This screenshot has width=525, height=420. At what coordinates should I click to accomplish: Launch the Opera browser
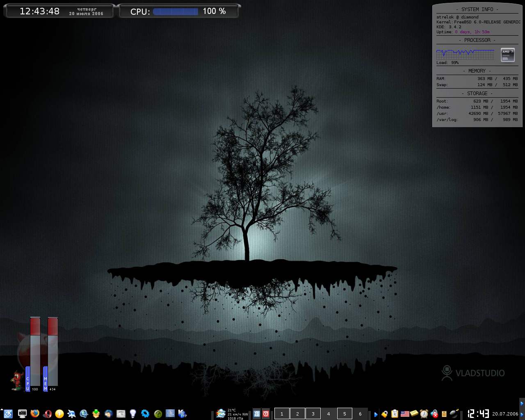click(x=48, y=414)
